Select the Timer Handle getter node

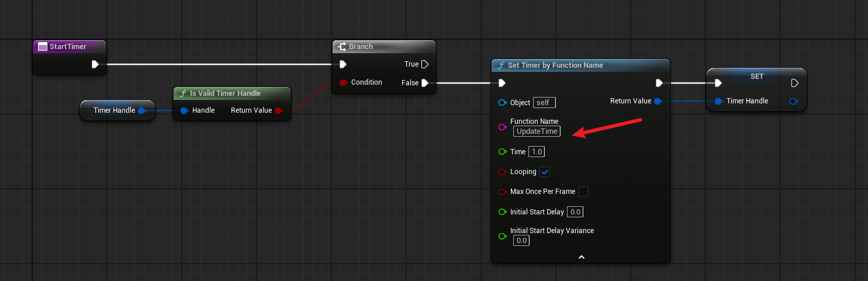tap(117, 110)
